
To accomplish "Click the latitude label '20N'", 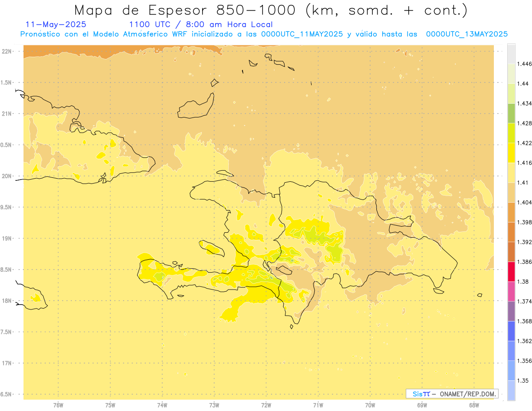I will [7, 176].
